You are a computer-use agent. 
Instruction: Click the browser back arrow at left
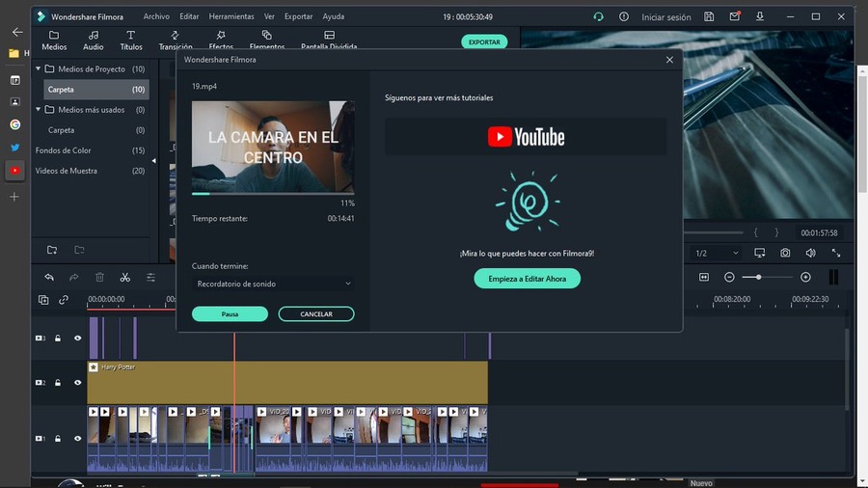(x=17, y=32)
